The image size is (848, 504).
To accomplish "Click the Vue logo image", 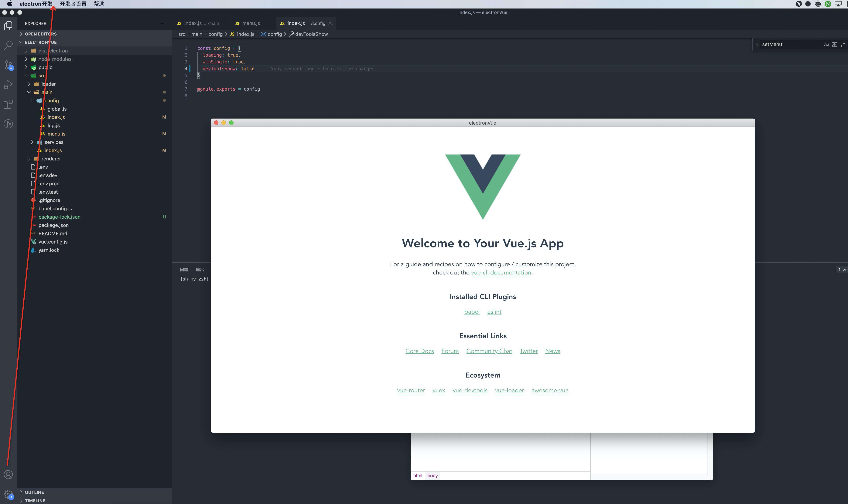I will [x=483, y=187].
